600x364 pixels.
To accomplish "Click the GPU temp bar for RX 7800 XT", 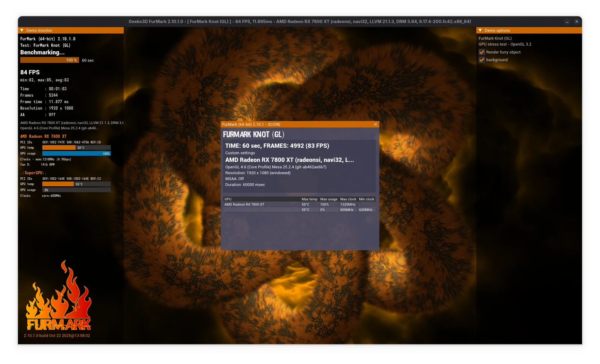I will pos(76,148).
